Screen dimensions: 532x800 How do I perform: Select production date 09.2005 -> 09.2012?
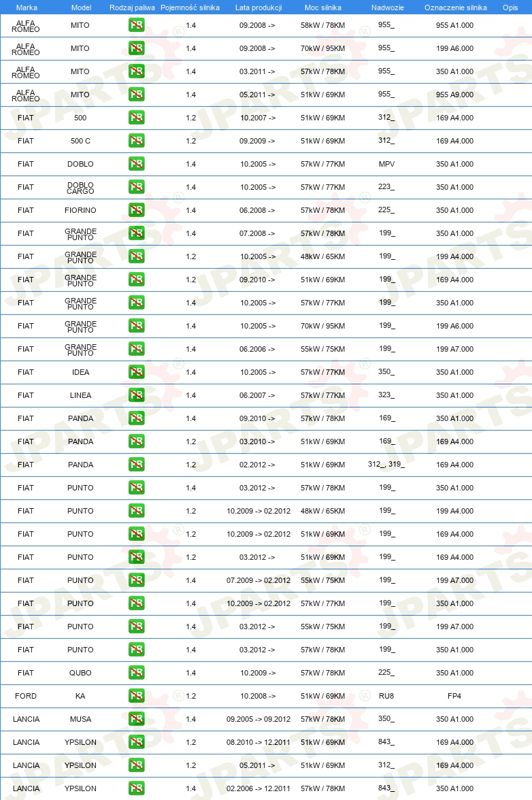259,720
